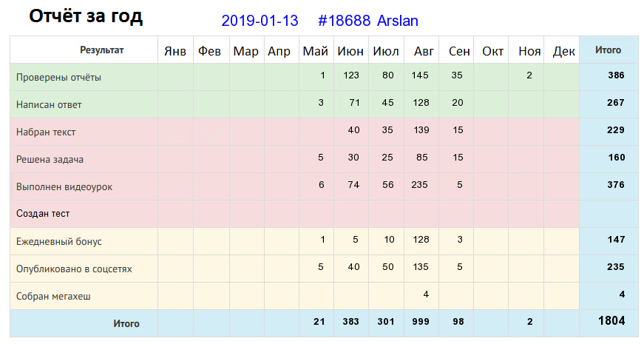
Task: Select the grand total cell 1804
Action: tap(611, 320)
